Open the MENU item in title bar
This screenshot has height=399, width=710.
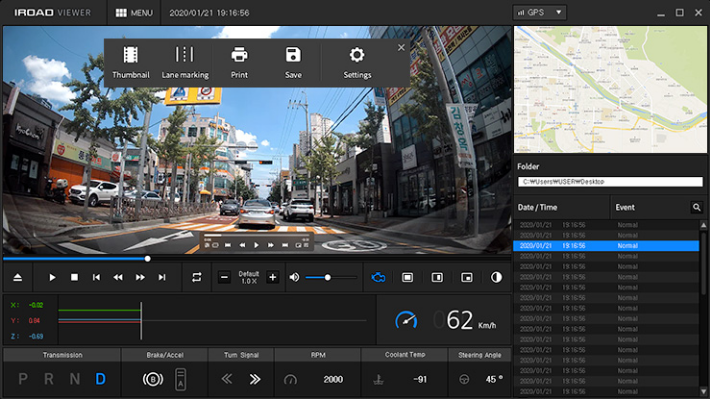coord(134,13)
